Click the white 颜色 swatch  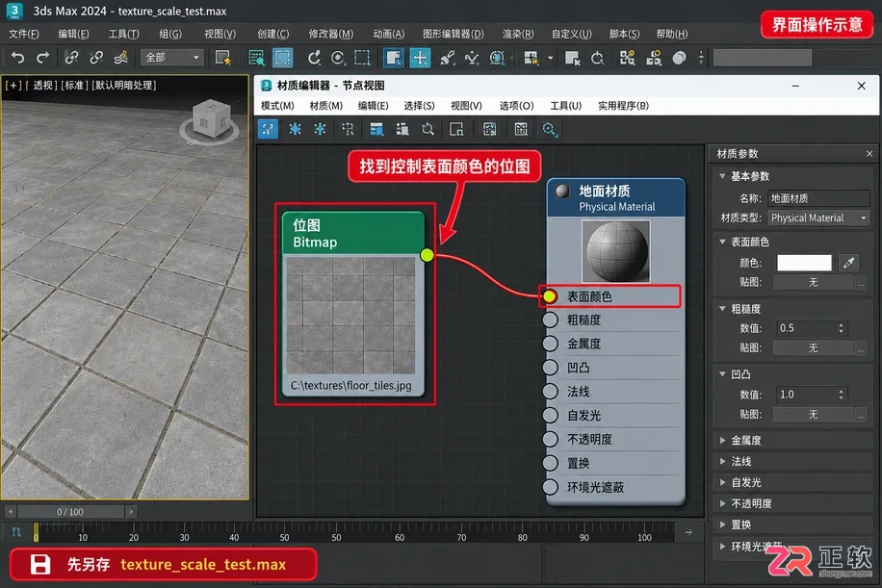(x=804, y=263)
